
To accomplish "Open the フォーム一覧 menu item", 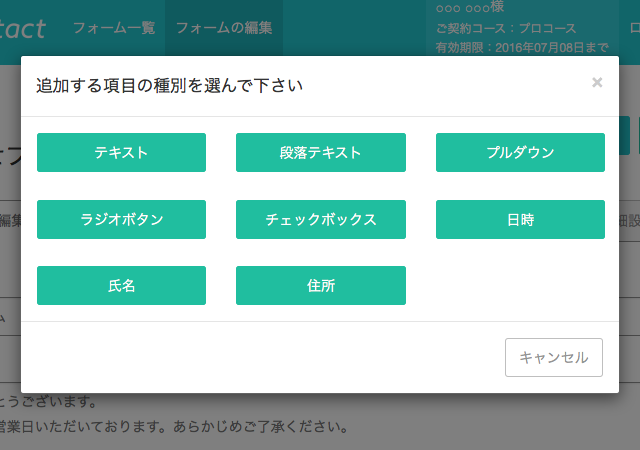I will [x=114, y=28].
